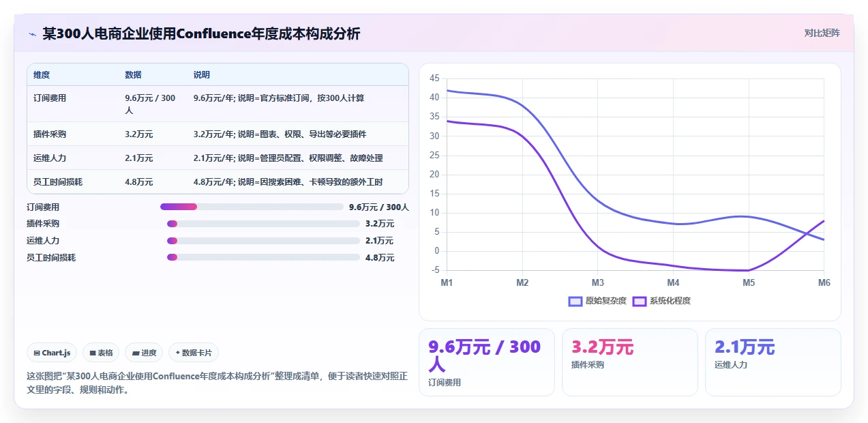Select the 进度 tag chip
The height and width of the screenshot is (423, 868).
(x=144, y=353)
